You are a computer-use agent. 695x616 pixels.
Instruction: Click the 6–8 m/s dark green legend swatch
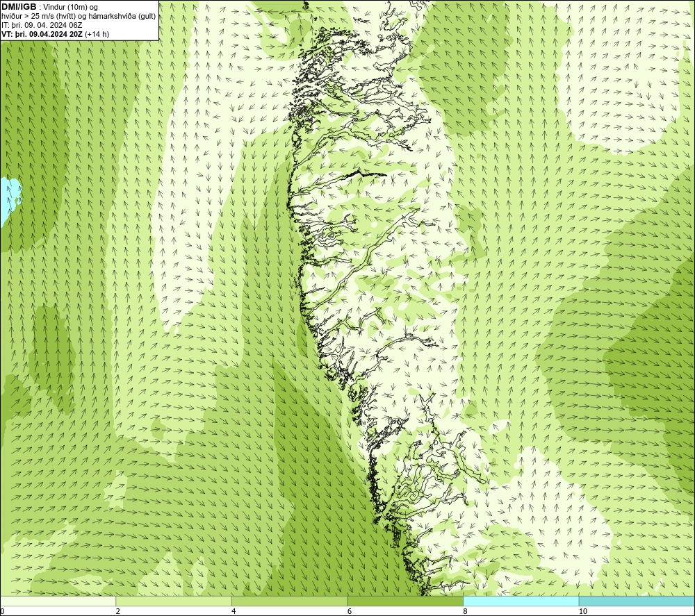(405, 601)
